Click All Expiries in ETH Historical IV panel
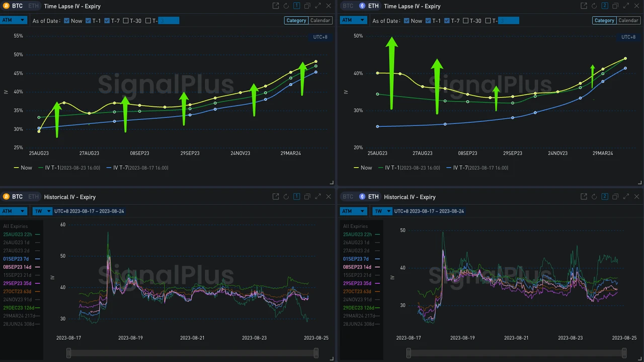The image size is (644, 362). (x=355, y=226)
